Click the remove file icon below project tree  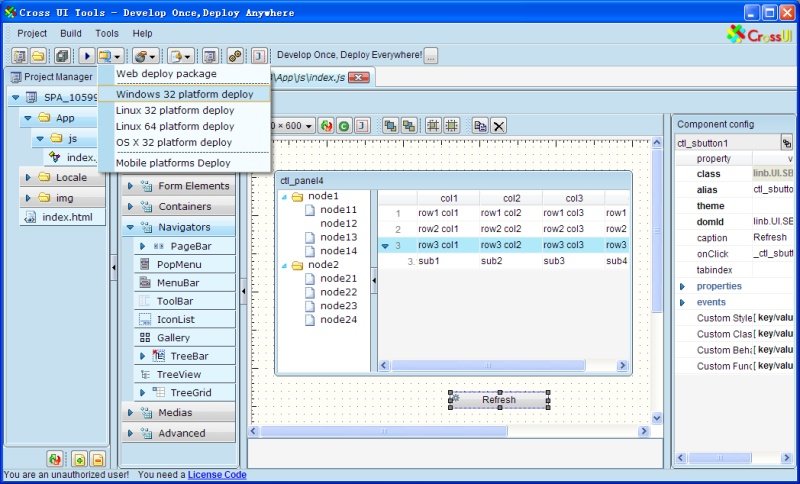[x=96, y=459]
